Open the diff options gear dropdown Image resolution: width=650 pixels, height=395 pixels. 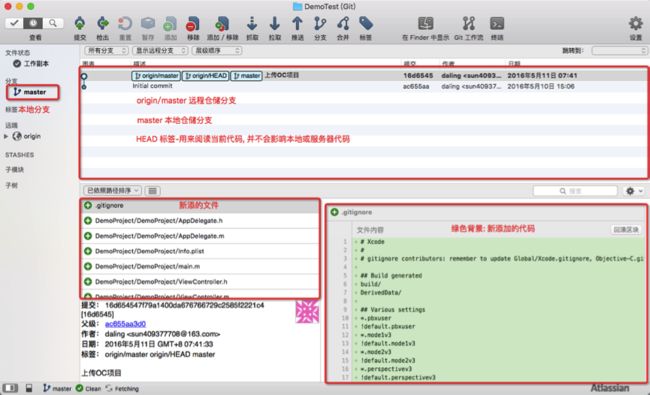634,191
